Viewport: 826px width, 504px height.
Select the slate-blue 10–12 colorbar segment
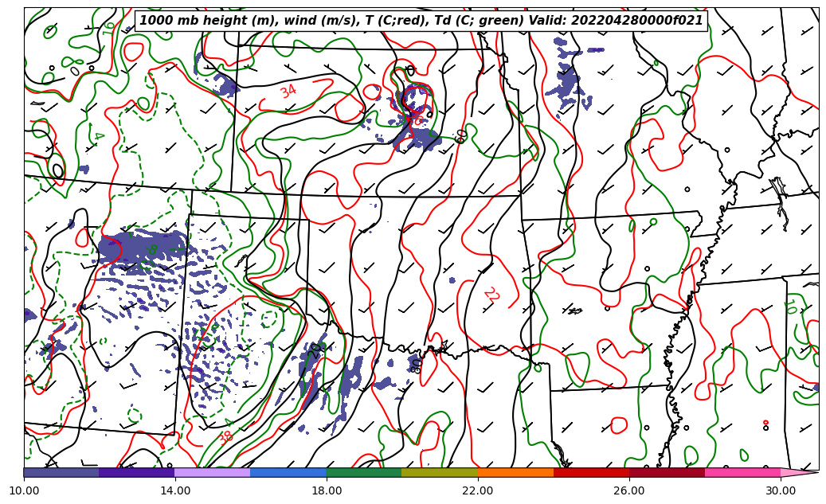tap(61, 472)
